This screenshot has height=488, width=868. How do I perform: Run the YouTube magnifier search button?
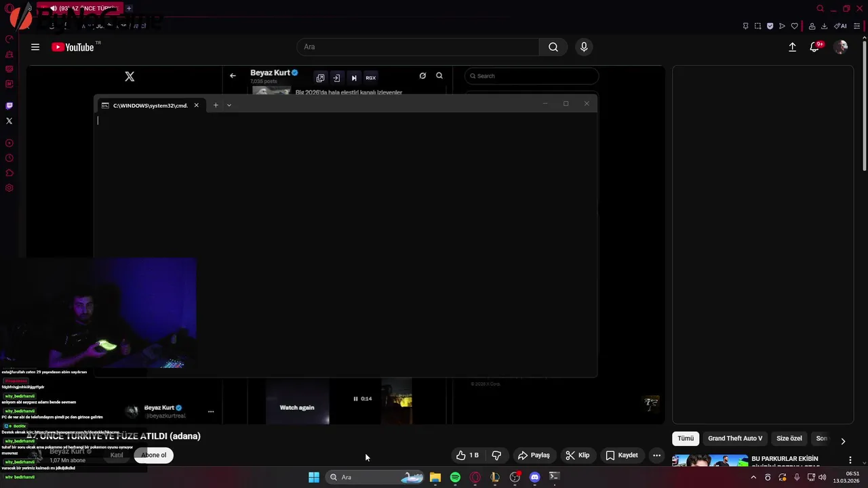pyautogui.click(x=553, y=47)
